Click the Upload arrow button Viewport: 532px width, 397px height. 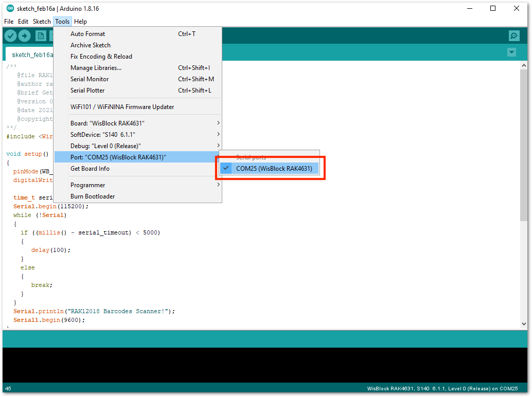[24, 35]
